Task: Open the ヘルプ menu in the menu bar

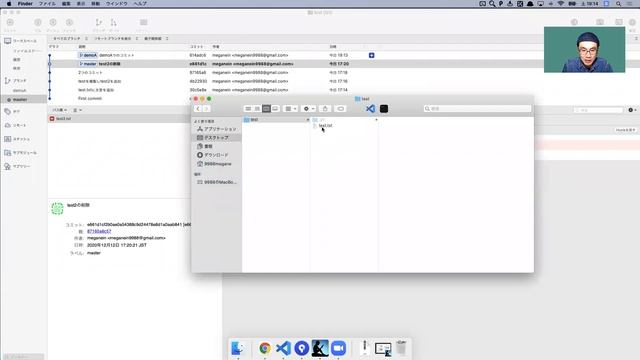Action: coord(140,4)
